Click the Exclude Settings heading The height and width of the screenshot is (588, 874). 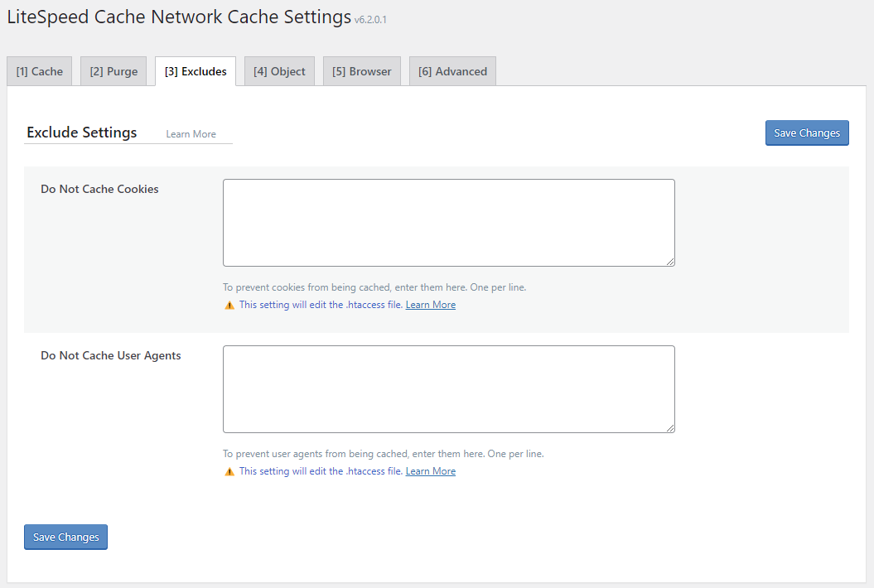(82, 132)
